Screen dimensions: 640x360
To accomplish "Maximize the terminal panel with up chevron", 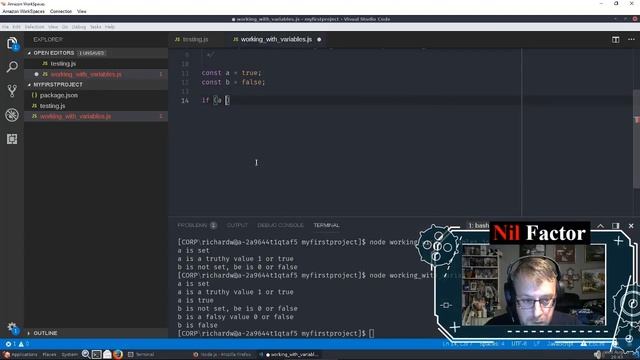I will 600,226.
